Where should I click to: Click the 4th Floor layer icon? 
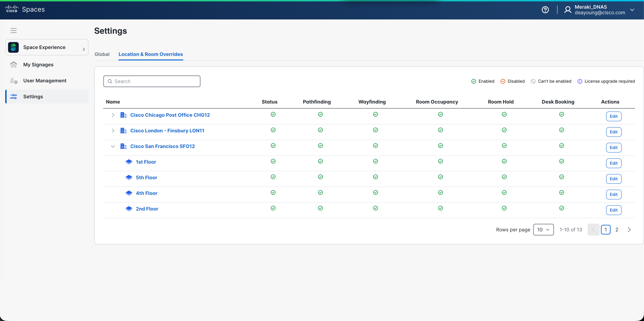tap(129, 193)
